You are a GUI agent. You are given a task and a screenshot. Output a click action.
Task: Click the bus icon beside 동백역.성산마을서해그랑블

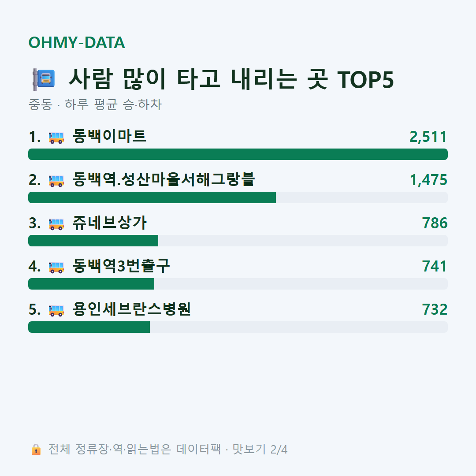tap(56, 181)
